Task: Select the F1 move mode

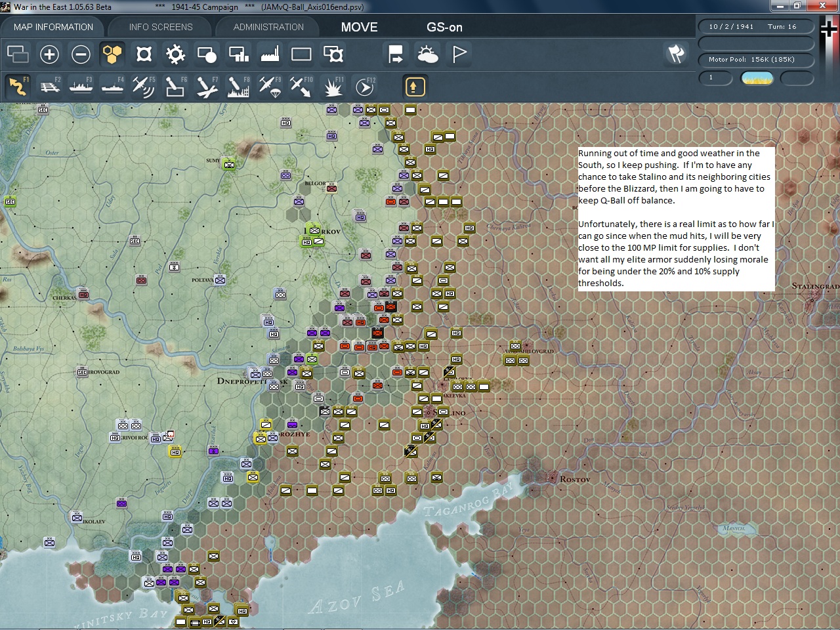Action: pos(18,87)
